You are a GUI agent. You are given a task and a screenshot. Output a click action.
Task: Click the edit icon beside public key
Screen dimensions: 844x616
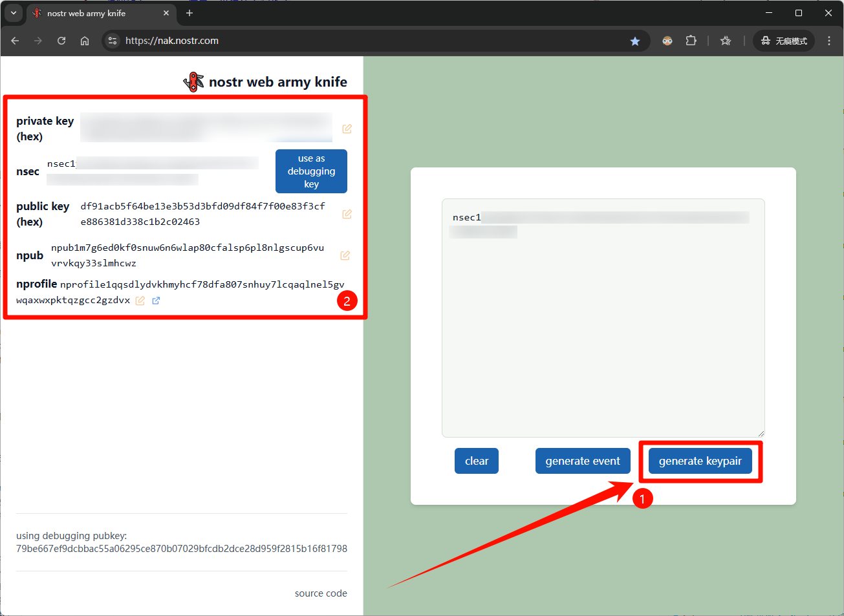[x=347, y=214]
